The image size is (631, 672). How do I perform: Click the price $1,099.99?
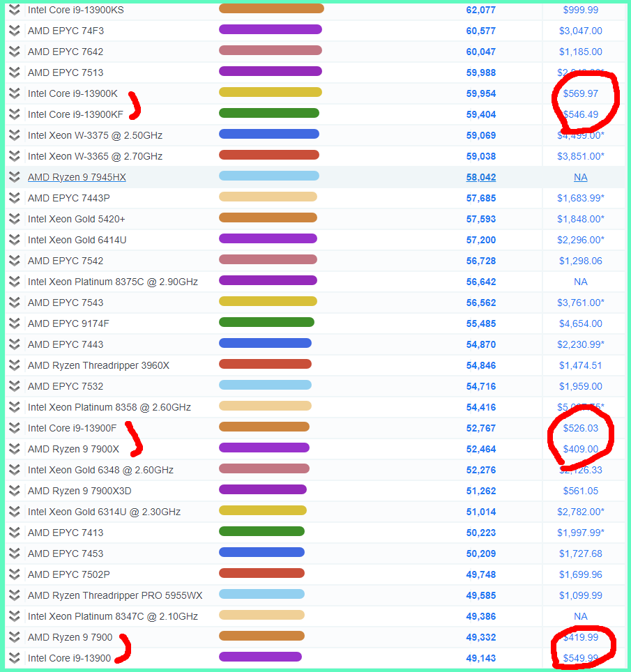point(580,595)
